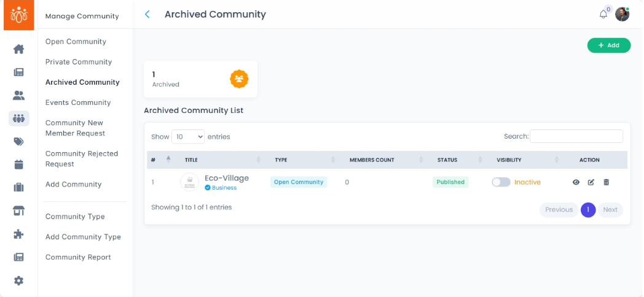Click the tags icon in sidebar
The width and height of the screenshot is (644, 297).
[x=18, y=142]
